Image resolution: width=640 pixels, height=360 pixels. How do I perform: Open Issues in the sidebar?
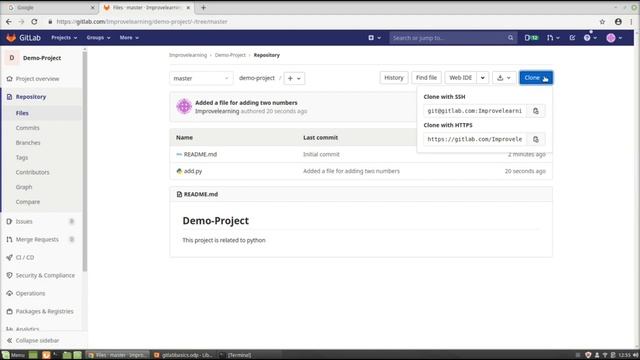coord(24,221)
